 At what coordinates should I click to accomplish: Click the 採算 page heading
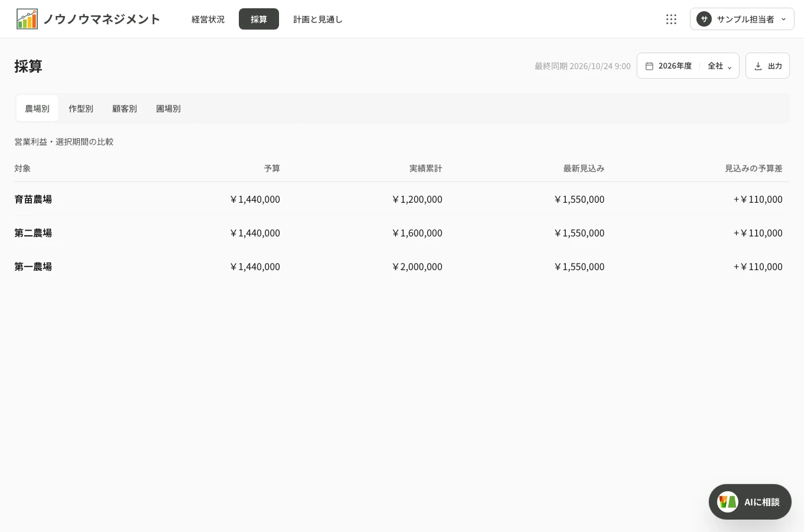(28, 66)
